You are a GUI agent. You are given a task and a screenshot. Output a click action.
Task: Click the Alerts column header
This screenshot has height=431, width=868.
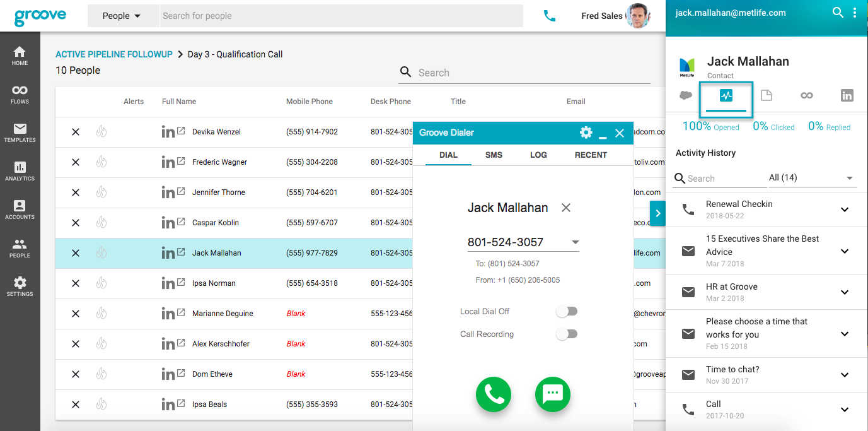pyautogui.click(x=134, y=102)
